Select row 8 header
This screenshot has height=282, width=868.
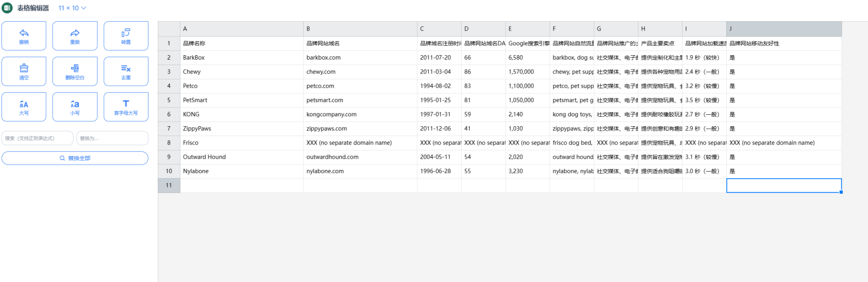(x=169, y=143)
